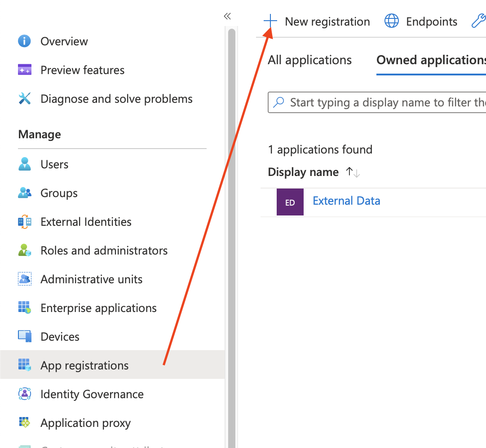Click Diagnose and solve problems wrench icon
486x448 pixels.
click(24, 99)
